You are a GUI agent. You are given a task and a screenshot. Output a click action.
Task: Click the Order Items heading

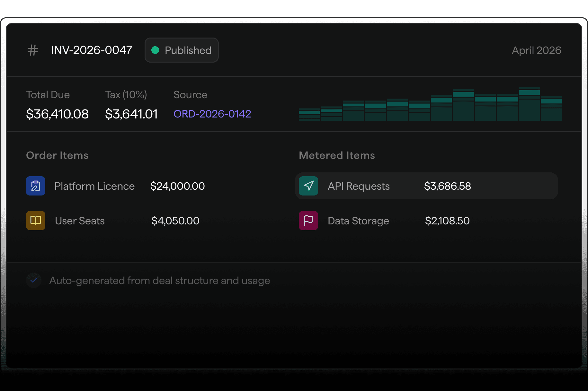pos(57,155)
